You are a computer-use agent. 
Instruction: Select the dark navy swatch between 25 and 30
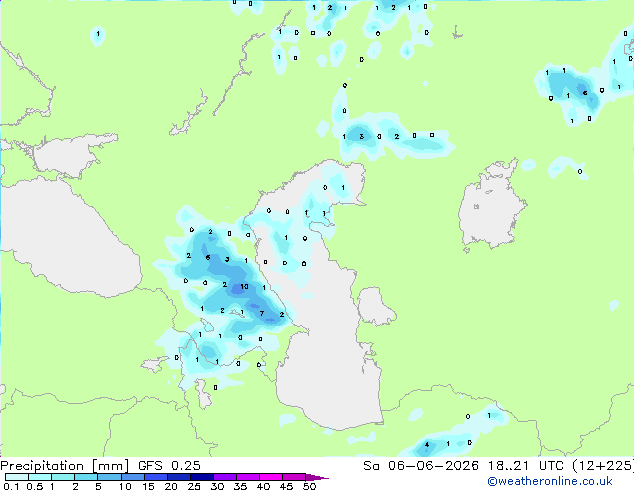[201, 477]
